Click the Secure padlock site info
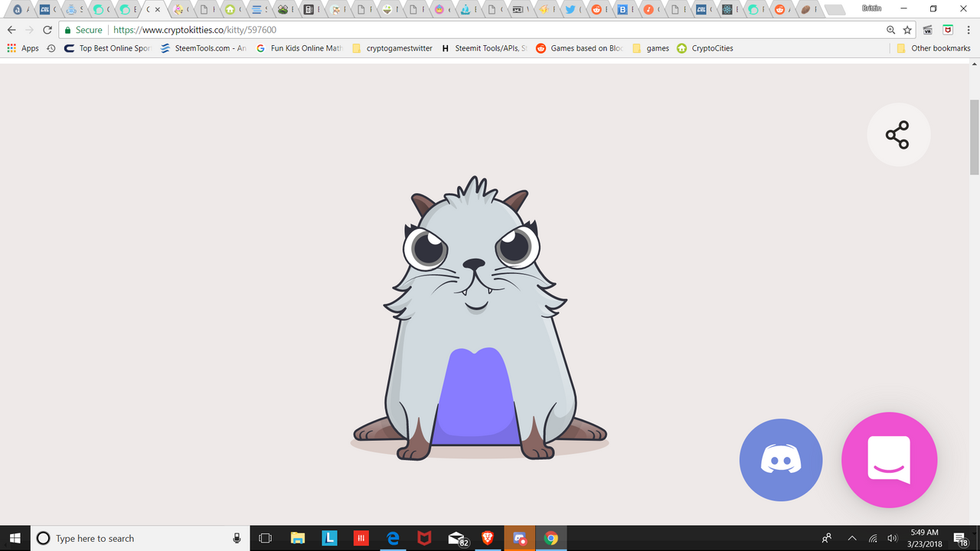980x551 pixels. point(83,30)
